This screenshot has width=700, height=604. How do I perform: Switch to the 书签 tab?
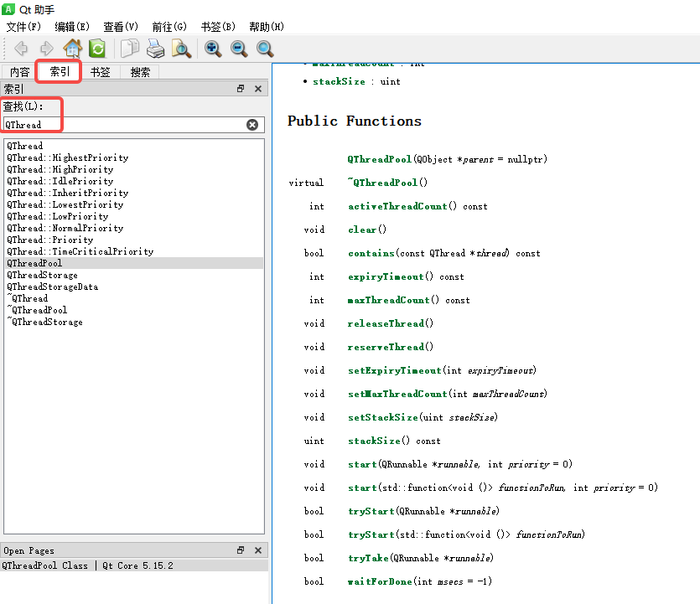[x=101, y=72]
